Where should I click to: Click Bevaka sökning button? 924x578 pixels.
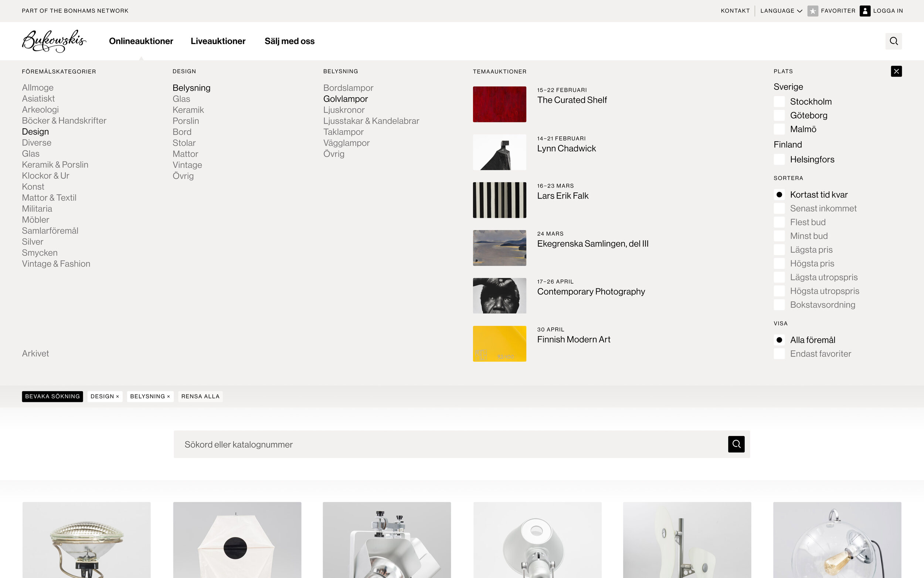tap(52, 396)
